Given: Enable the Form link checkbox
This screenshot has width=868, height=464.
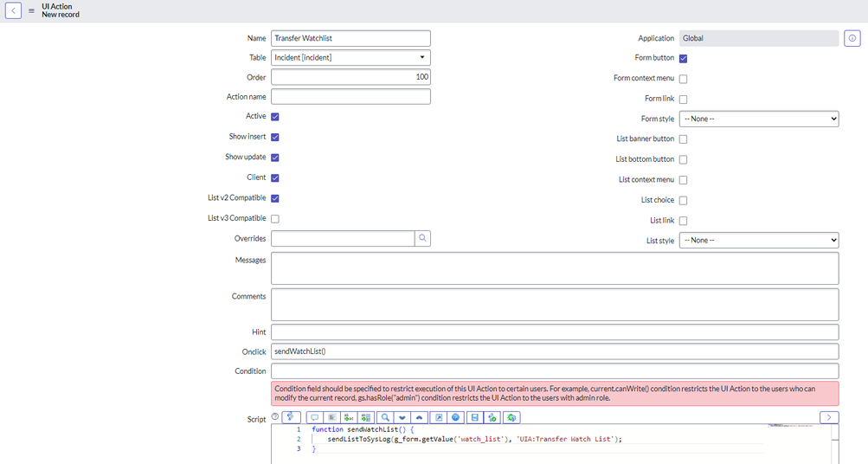Looking at the screenshot, I should click(683, 100).
